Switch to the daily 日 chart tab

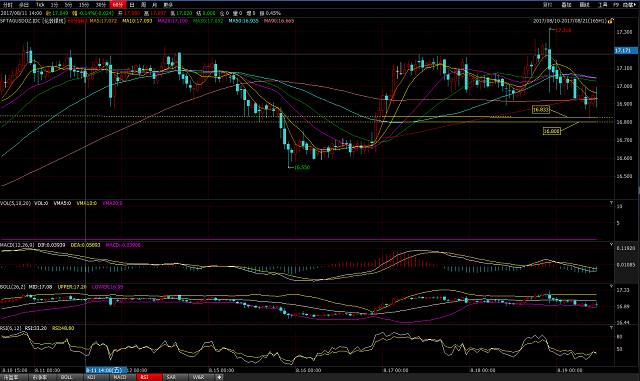tap(131, 4)
